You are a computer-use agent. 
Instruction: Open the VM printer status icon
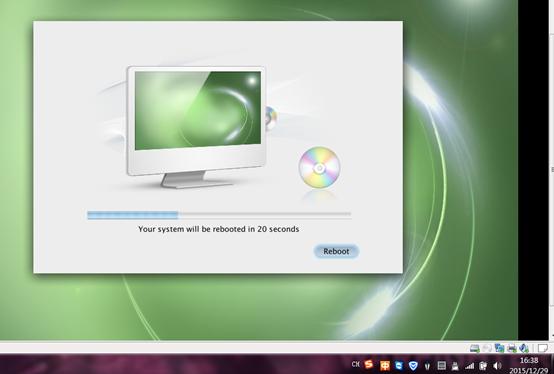(512, 348)
